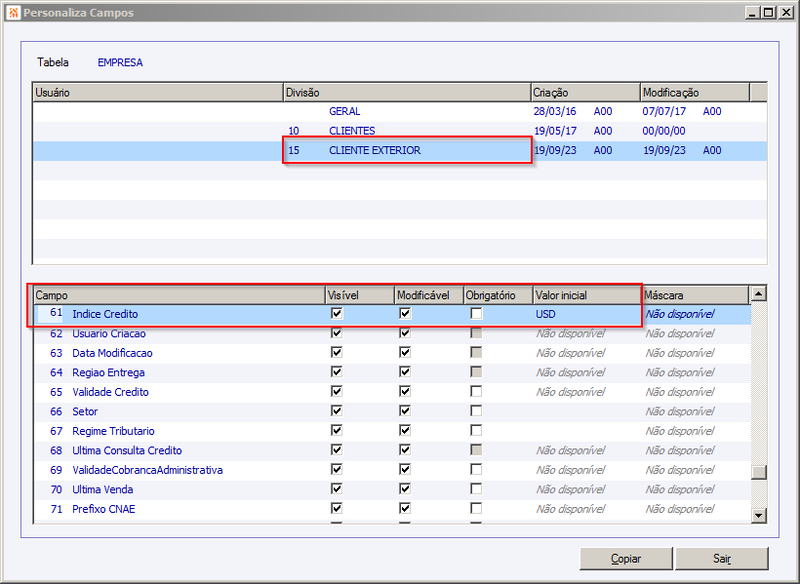The height and width of the screenshot is (584, 800).
Task: Click the Máscara column header
Action: pyautogui.click(x=695, y=295)
